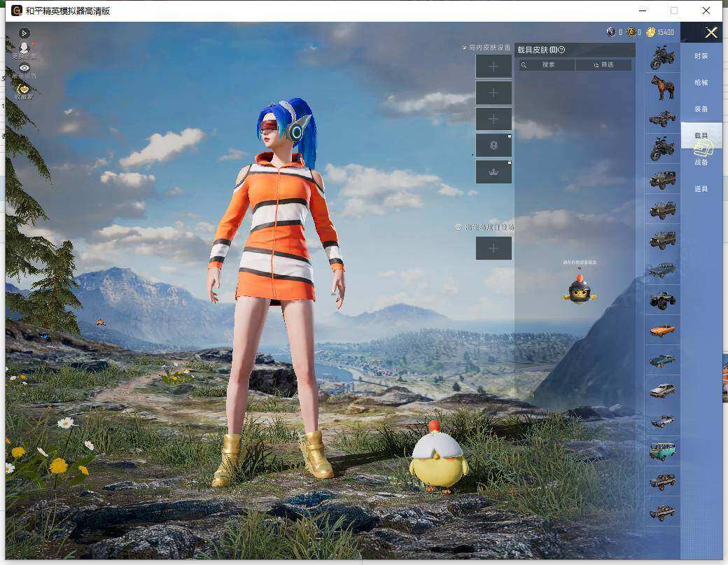Select the 载具 tab

pyautogui.click(x=701, y=135)
